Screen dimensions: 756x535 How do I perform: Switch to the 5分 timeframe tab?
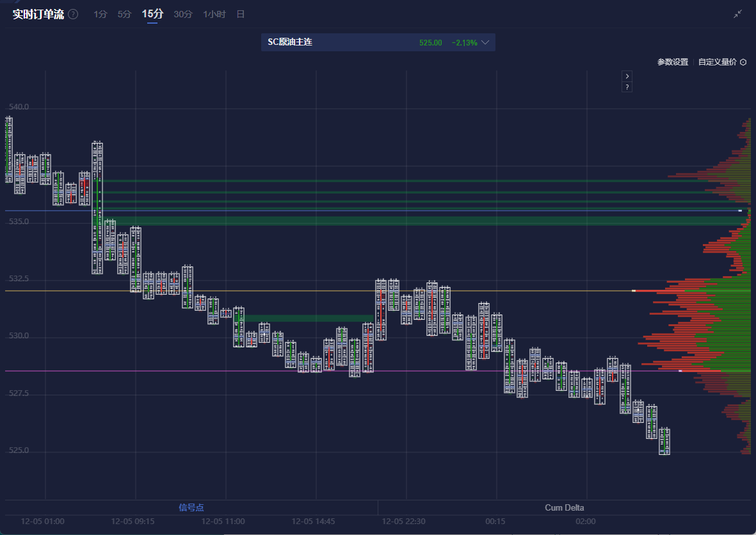(x=124, y=15)
